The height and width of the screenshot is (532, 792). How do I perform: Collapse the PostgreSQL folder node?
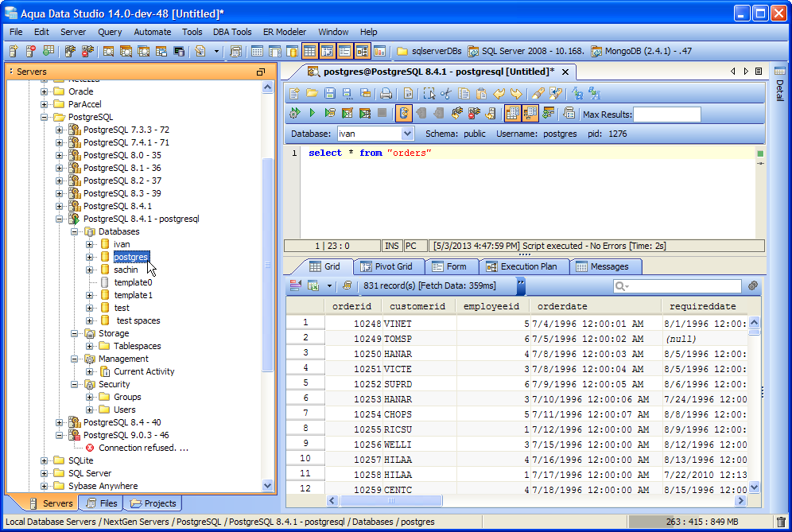pyautogui.click(x=44, y=117)
